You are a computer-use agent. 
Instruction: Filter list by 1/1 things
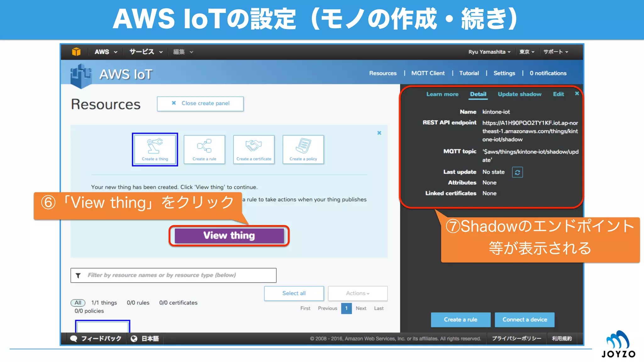104,303
